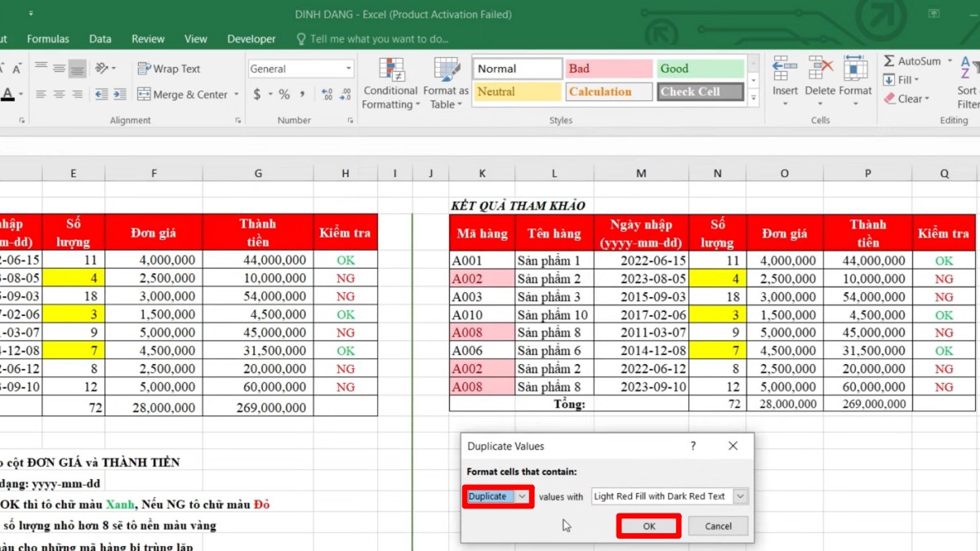This screenshot has width=980, height=551.
Task: Expand cell styles gallery More arrow
Action: point(753,98)
